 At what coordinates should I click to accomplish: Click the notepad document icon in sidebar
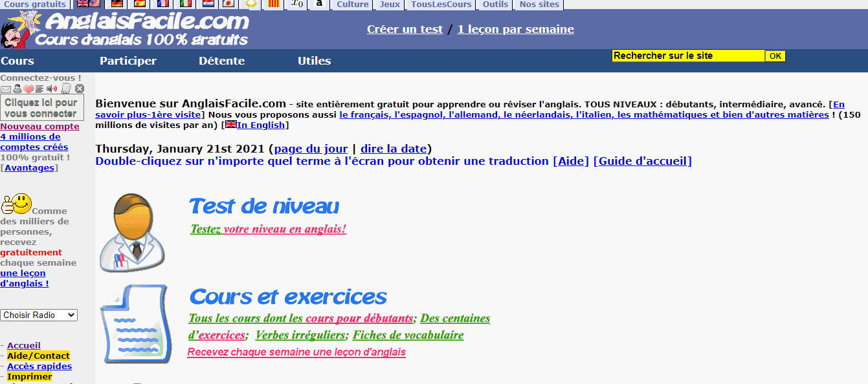tap(66, 89)
